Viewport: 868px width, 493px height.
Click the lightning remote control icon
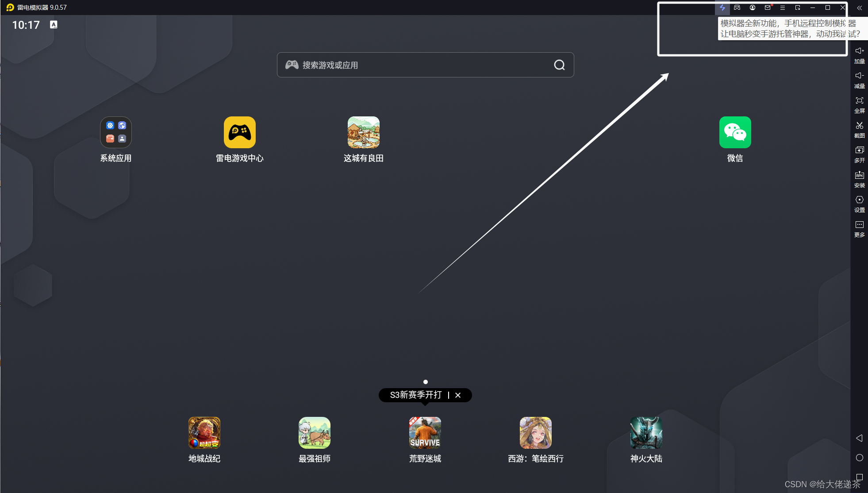[722, 8]
